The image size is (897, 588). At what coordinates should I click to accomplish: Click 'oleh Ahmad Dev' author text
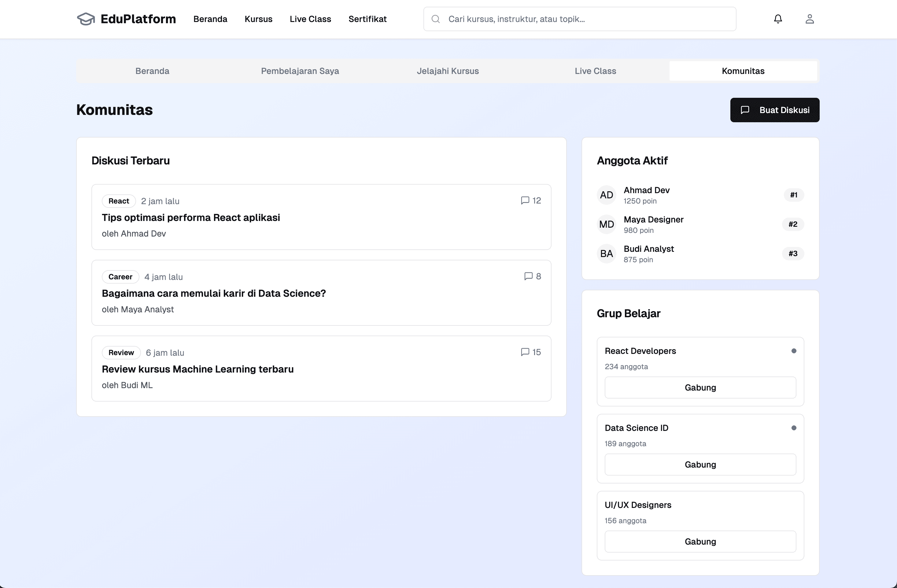[134, 233]
